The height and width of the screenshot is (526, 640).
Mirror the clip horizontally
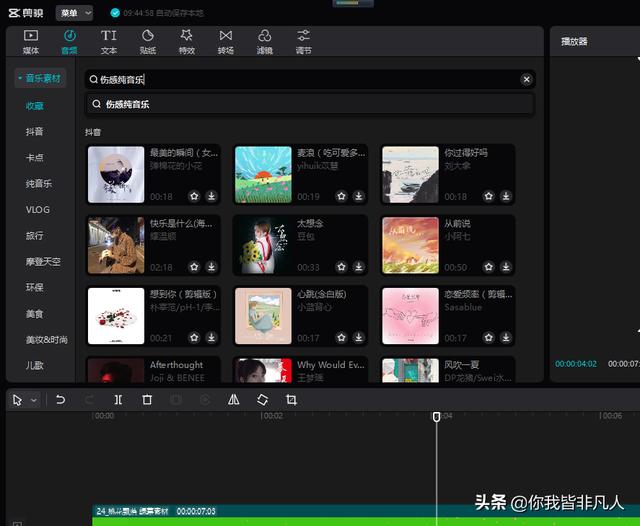pos(233,399)
